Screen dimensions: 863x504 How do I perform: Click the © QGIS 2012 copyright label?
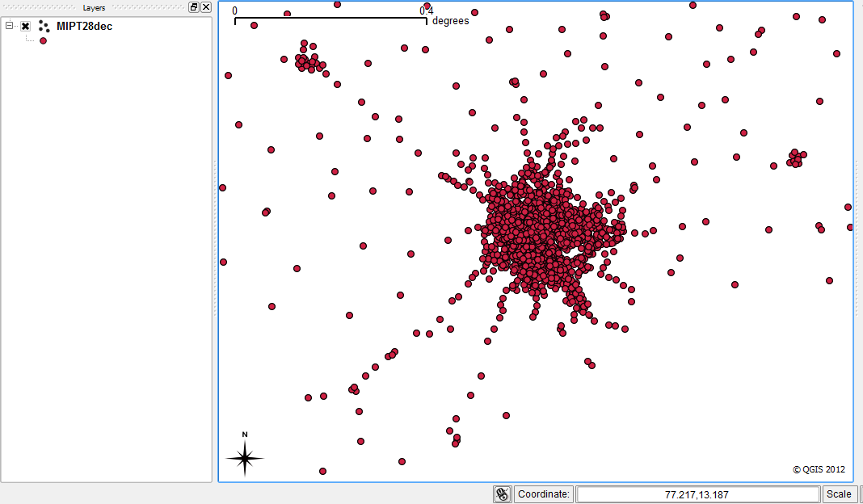tap(819, 469)
